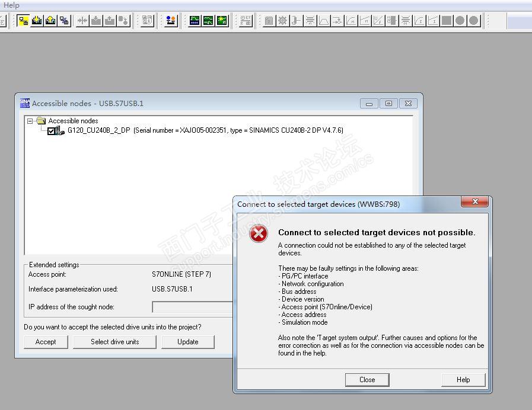Click the grayed potentiometer setpoint toolbar icon

pos(296,21)
